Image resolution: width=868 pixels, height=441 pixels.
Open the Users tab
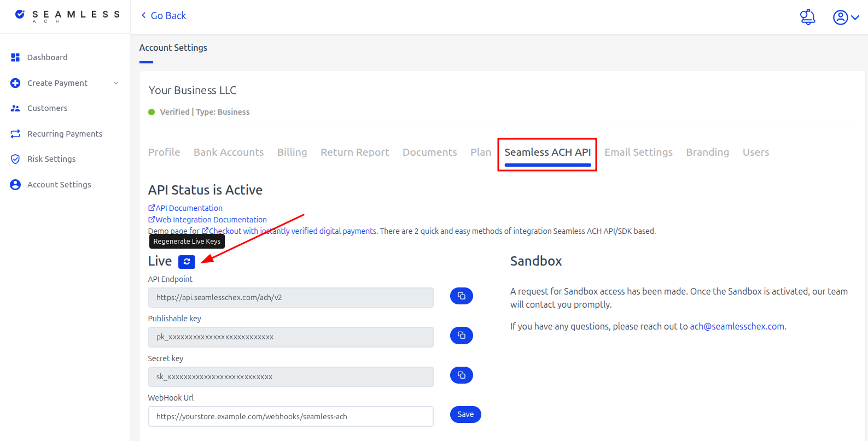[756, 152]
